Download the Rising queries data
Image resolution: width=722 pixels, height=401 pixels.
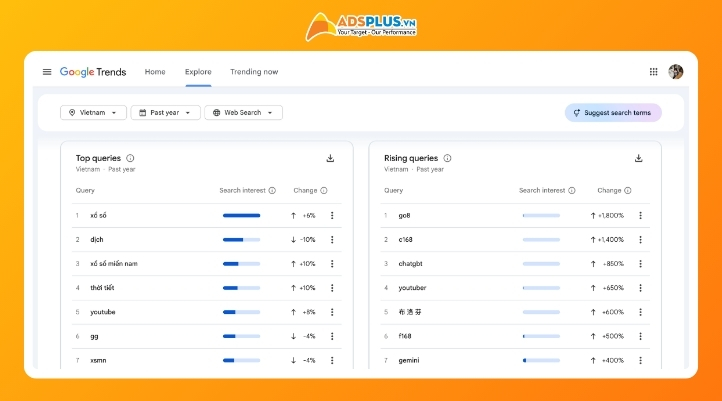(638, 158)
